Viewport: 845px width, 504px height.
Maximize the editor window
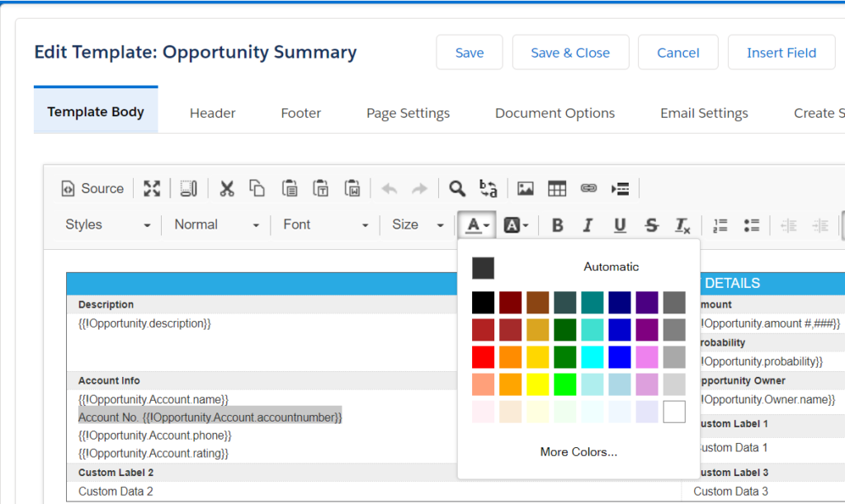(x=152, y=188)
